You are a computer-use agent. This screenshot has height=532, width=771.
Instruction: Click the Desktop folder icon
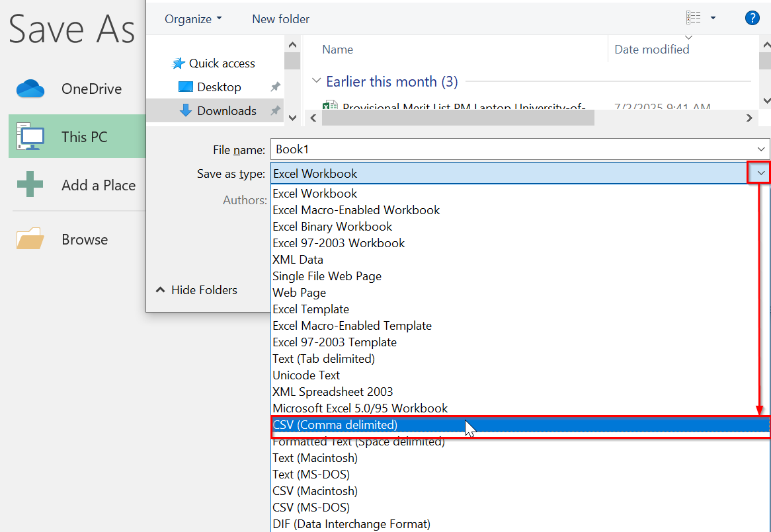tap(185, 87)
